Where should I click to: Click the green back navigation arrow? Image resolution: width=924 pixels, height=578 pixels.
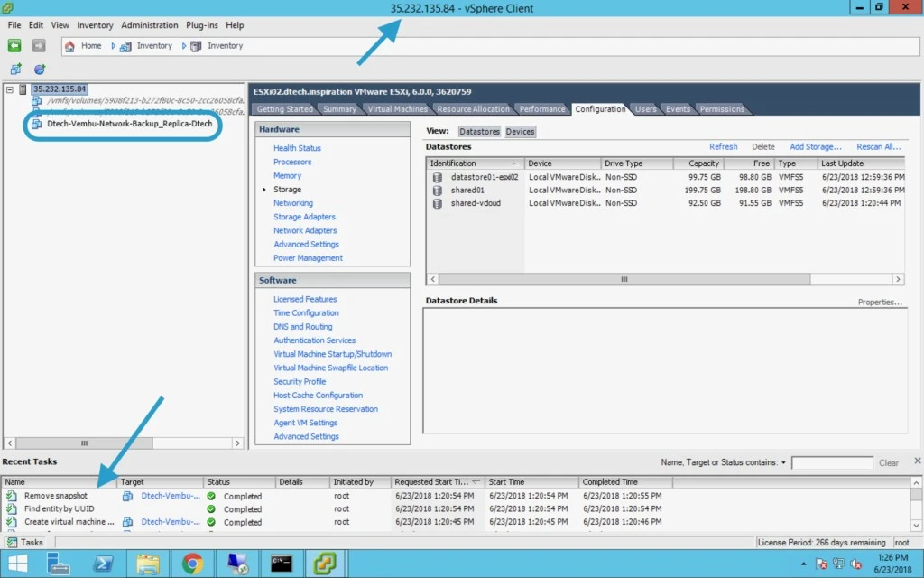tap(14, 45)
